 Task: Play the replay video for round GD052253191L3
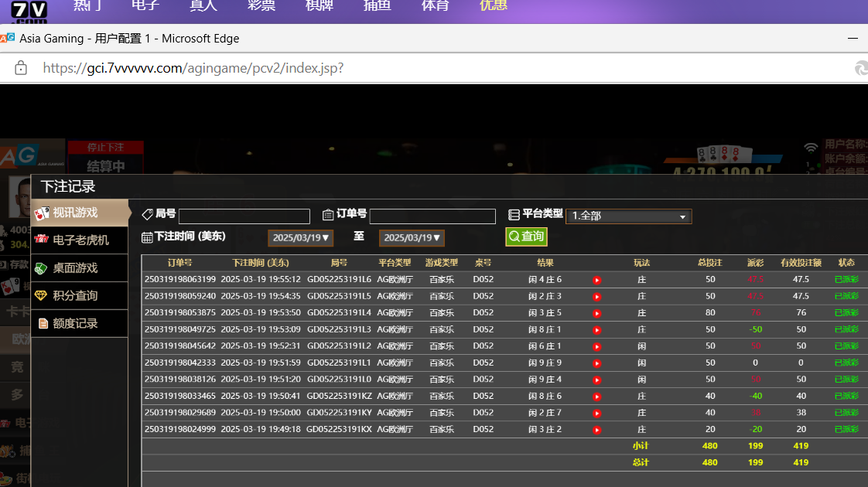(x=596, y=330)
